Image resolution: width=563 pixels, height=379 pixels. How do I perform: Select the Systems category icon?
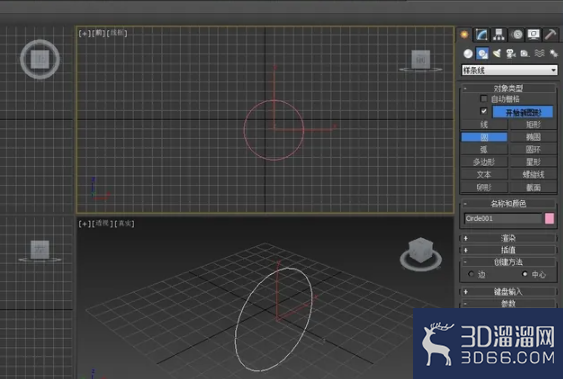[553, 53]
